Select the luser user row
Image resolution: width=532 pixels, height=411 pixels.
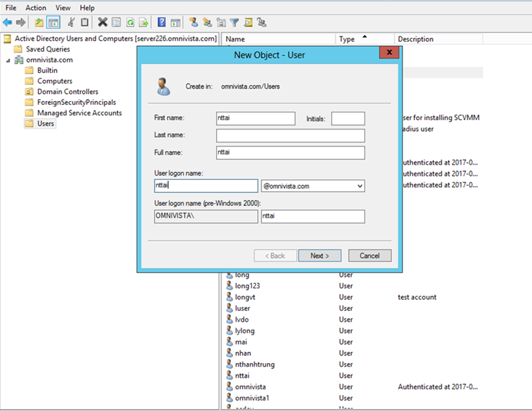coord(353,308)
